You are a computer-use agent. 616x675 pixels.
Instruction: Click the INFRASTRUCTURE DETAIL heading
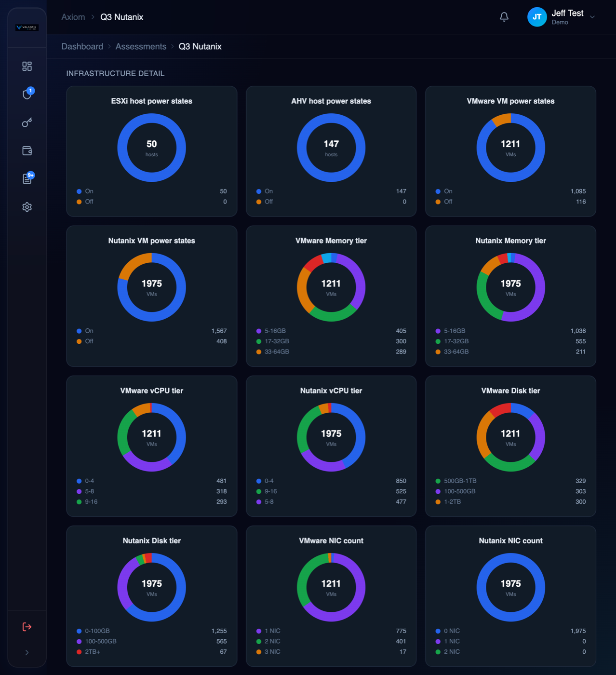115,73
